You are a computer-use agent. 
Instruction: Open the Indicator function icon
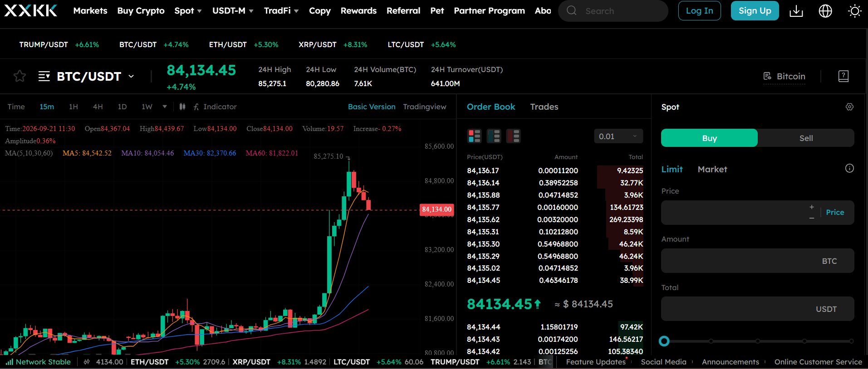tap(196, 107)
